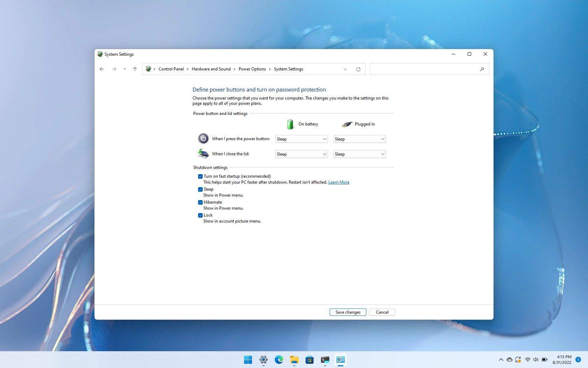Image resolution: width=588 pixels, height=368 pixels.
Task: Click the power plug icon above Plugged in
Action: click(x=346, y=124)
